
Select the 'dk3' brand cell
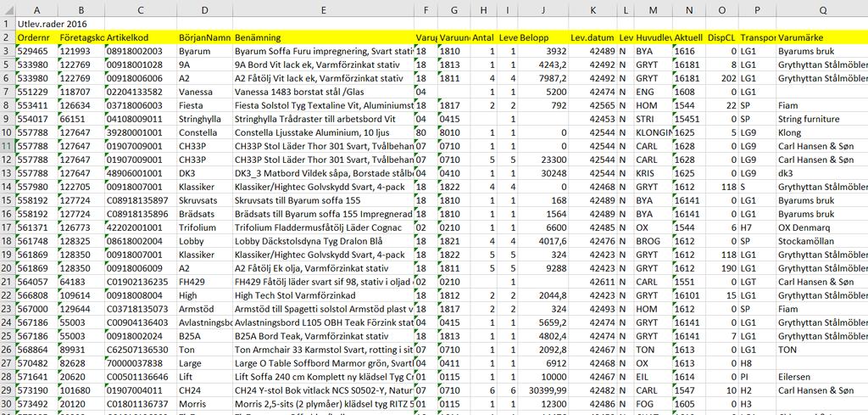(822, 173)
